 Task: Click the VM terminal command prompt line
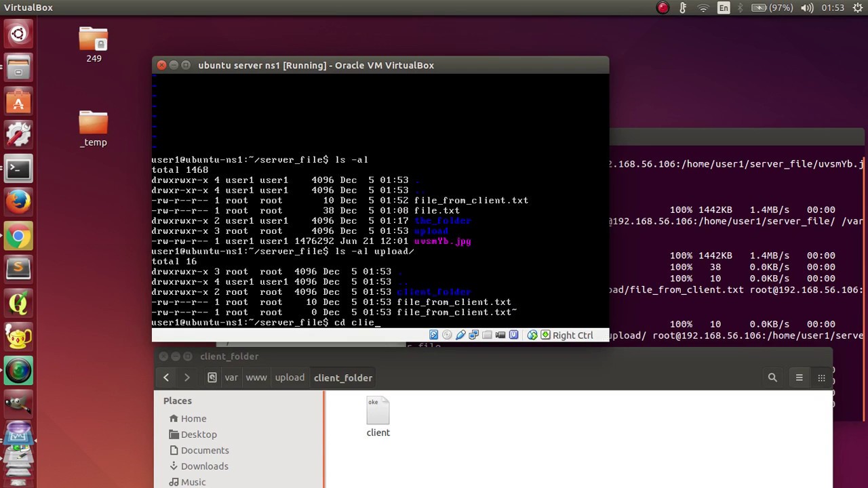pyautogui.click(x=267, y=323)
